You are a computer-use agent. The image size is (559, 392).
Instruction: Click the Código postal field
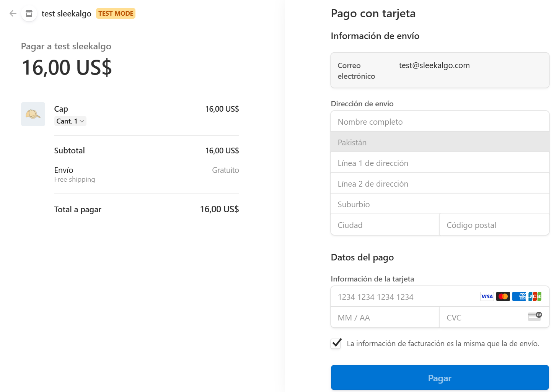coord(494,225)
